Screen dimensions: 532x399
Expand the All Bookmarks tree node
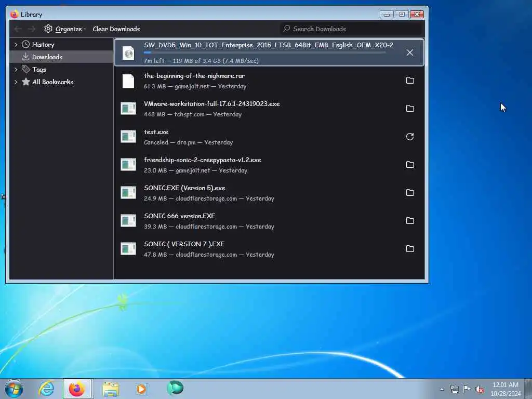[x=16, y=82]
